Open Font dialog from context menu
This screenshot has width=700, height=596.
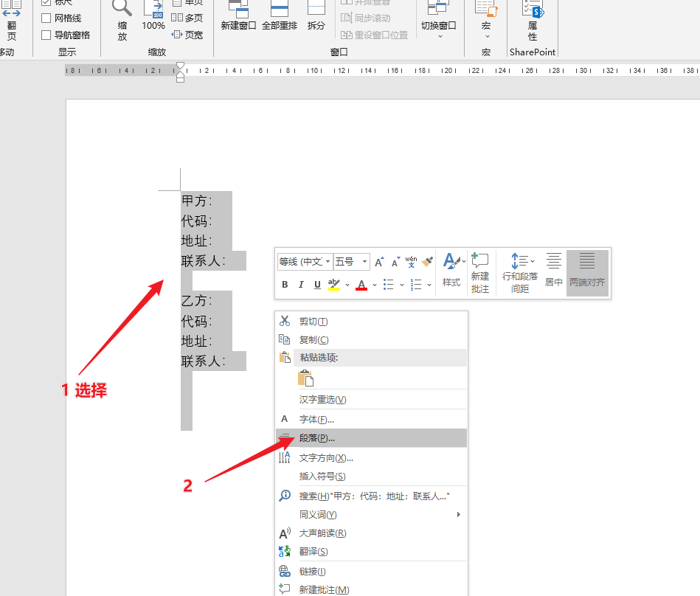[x=372, y=419]
